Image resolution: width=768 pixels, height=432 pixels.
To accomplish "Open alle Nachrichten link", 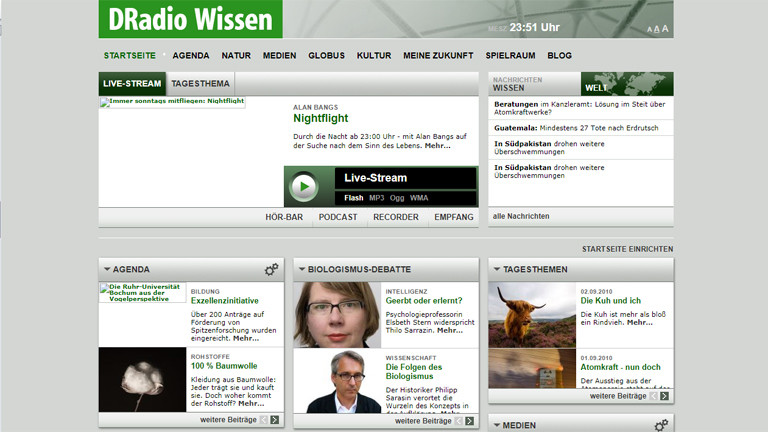I will tap(521, 216).
